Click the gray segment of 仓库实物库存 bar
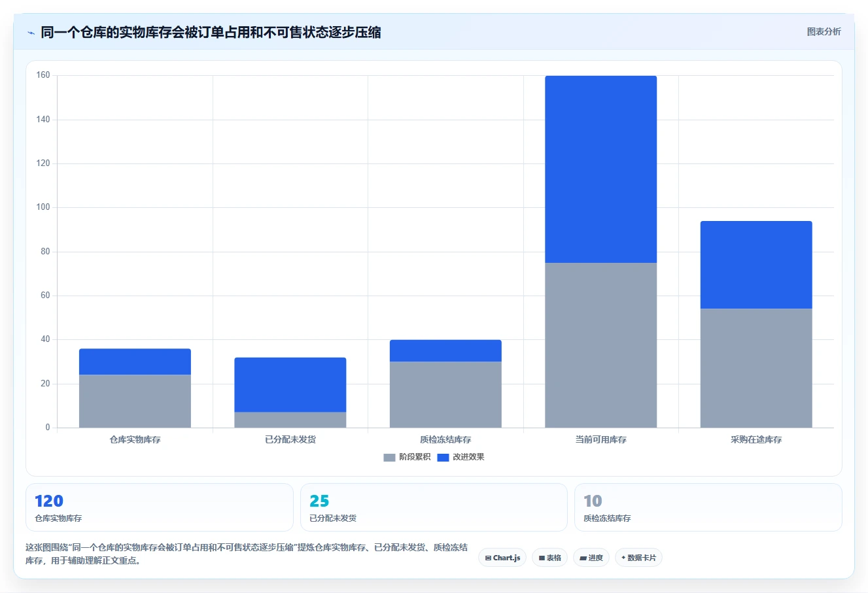 pos(135,401)
